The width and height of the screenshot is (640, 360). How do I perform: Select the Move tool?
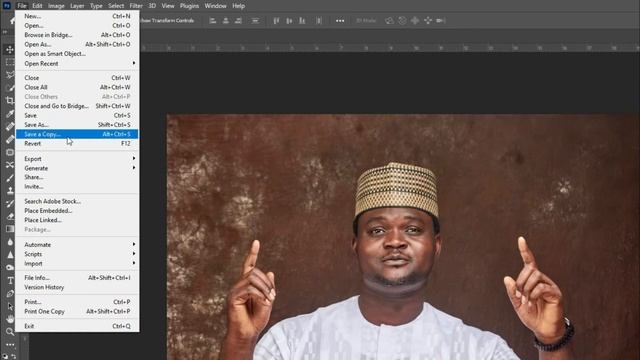10,49
